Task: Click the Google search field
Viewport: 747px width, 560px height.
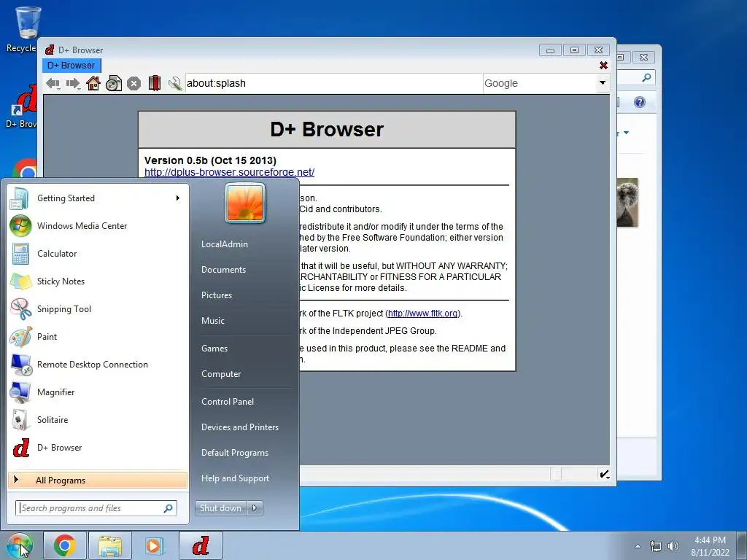Action: [539, 83]
